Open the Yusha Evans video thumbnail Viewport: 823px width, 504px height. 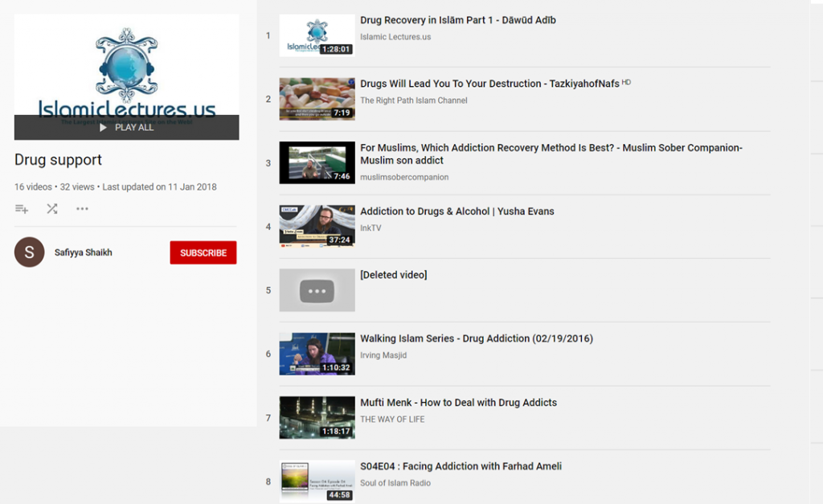pos(317,226)
